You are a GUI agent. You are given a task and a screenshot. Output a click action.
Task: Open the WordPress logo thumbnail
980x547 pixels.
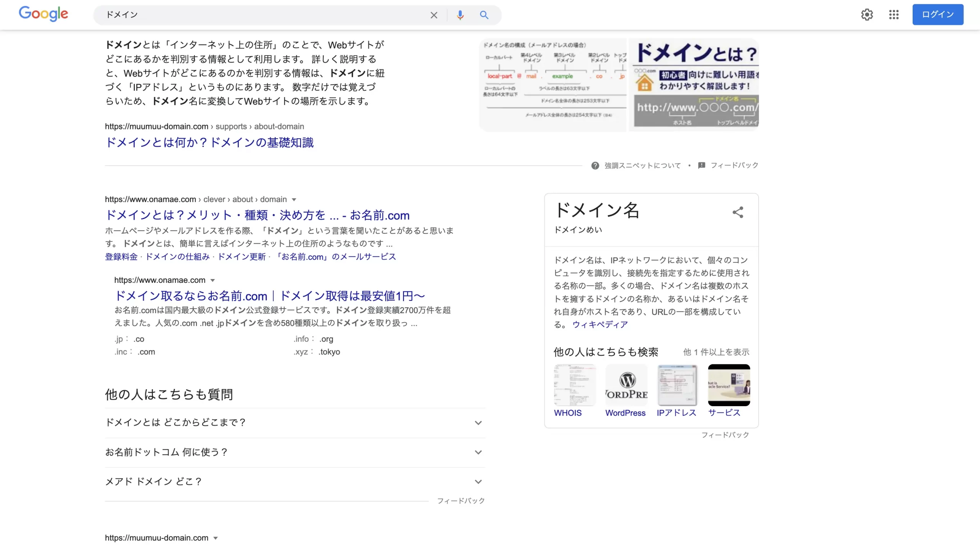tap(626, 385)
